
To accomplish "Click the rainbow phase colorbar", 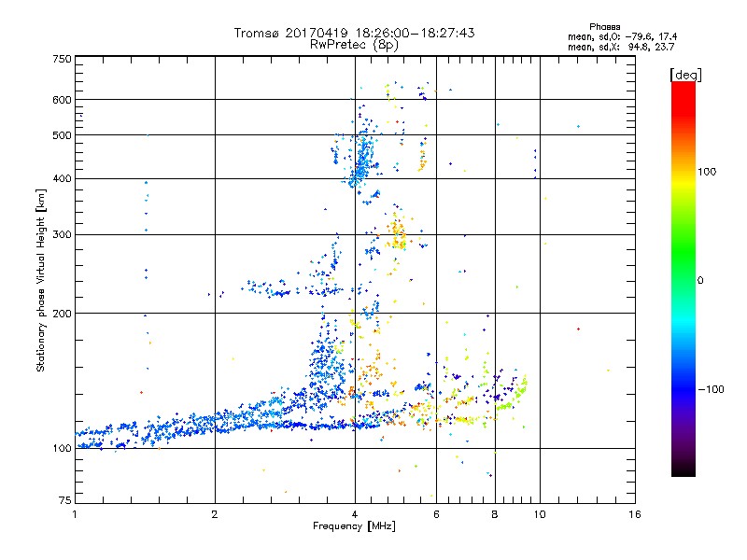I will (x=684, y=278).
